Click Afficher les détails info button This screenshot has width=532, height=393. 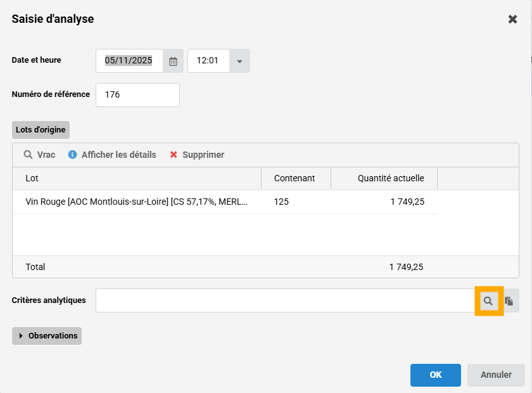112,155
